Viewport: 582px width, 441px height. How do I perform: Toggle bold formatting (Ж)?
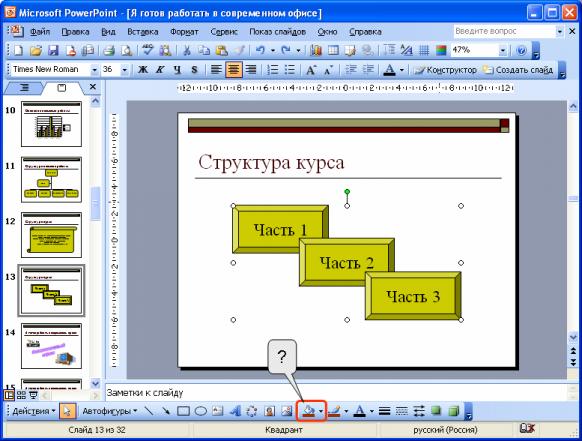tap(143, 70)
